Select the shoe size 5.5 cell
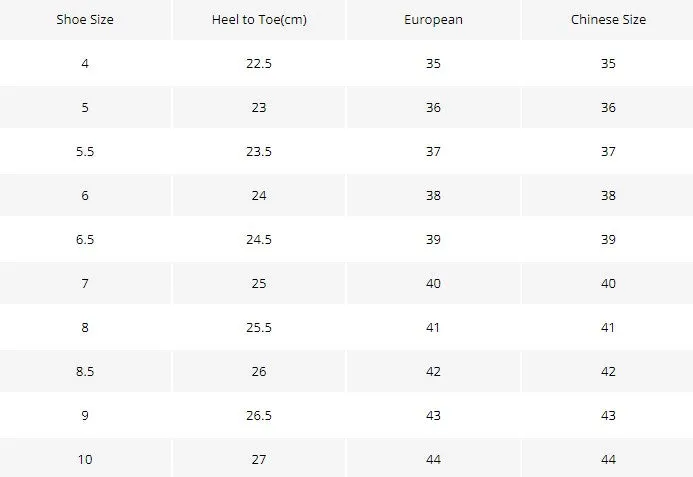 [x=85, y=152]
